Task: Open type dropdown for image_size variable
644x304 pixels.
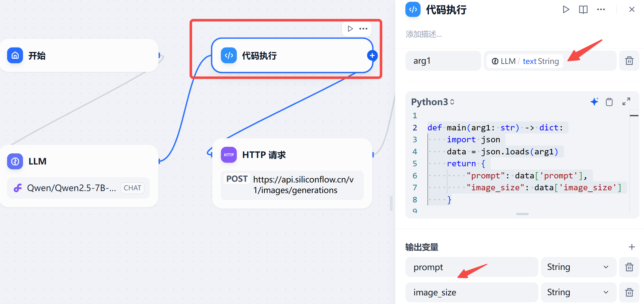Action: [578, 292]
